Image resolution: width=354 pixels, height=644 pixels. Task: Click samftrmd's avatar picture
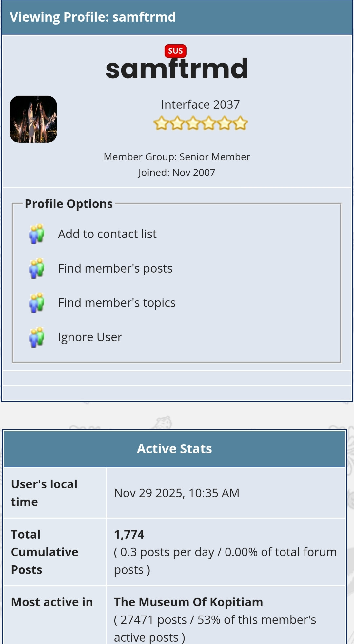point(33,119)
